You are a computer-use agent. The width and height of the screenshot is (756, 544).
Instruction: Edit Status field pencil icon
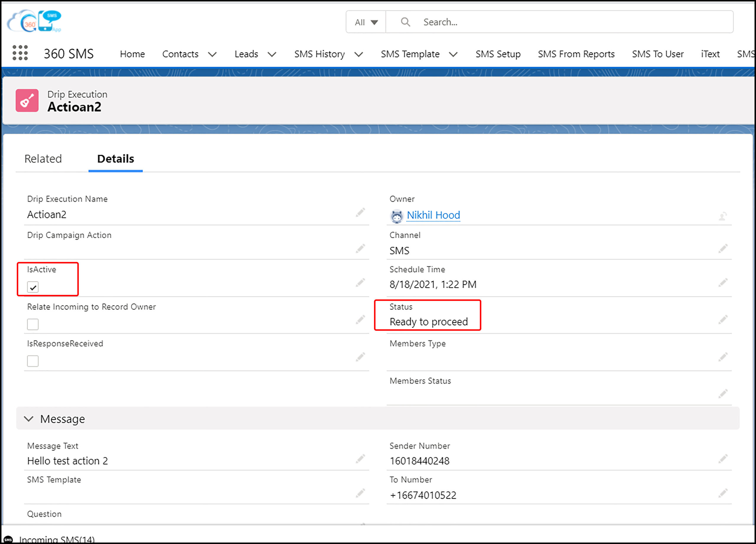click(x=723, y=320)
